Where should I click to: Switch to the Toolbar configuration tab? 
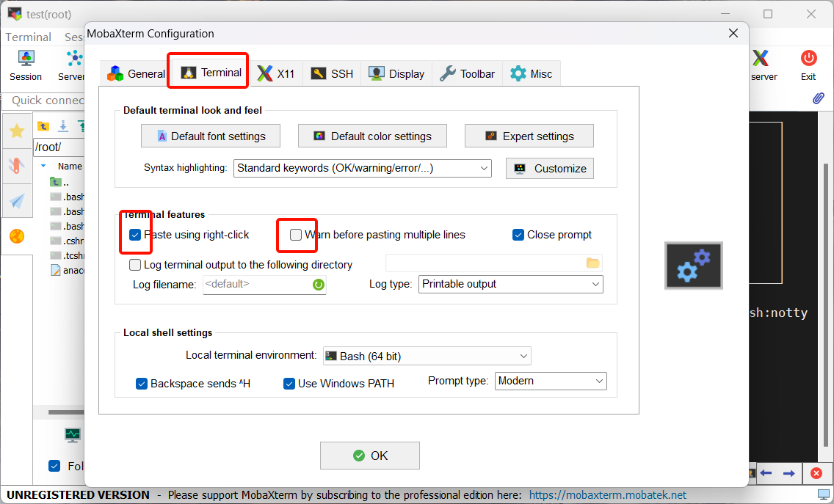pos(467,74)
